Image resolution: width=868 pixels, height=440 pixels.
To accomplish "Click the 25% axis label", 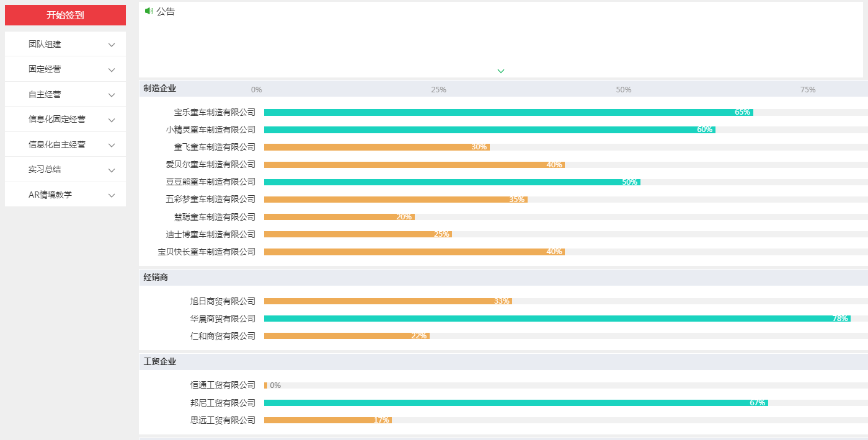I will [x=438, y=90].
